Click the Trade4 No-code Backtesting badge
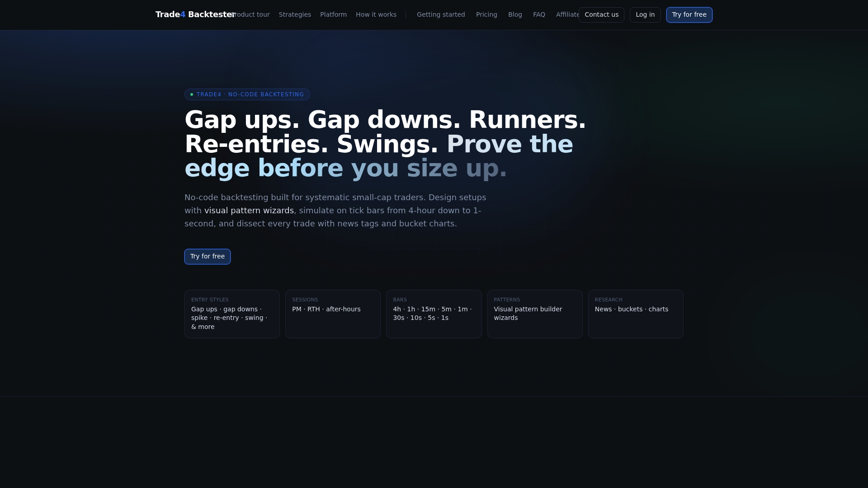Viewport: 868px width, 488px height. click(x=247, y=94)
